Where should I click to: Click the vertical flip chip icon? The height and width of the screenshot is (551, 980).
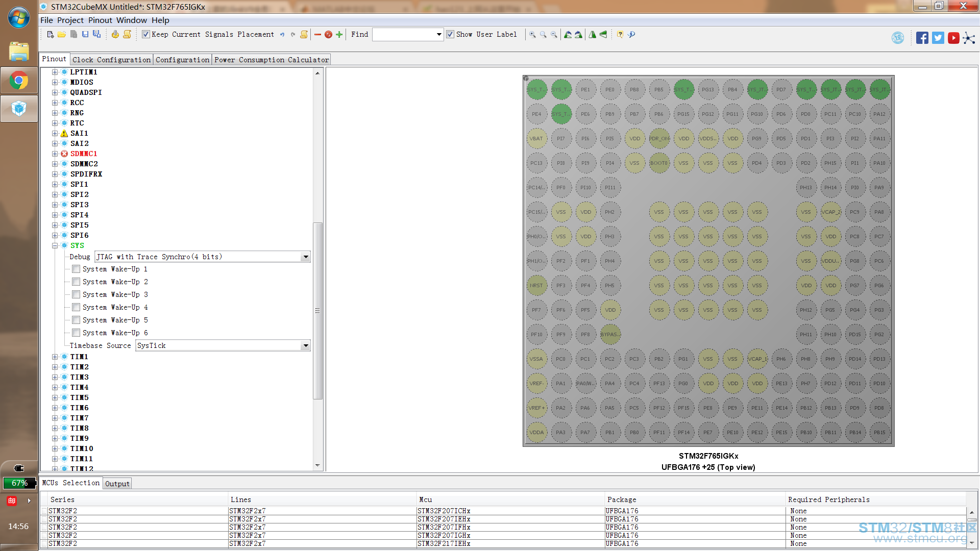click(x=603, y=34)
